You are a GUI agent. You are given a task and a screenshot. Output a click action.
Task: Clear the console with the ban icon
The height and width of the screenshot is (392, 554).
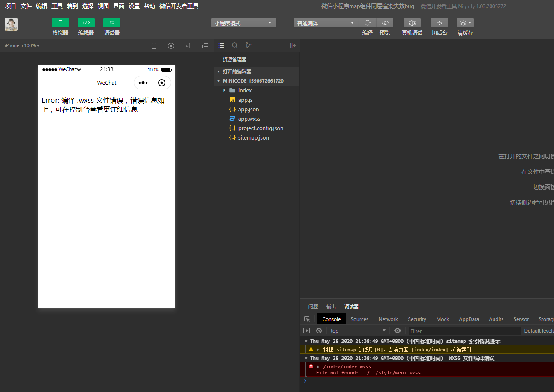point(319,331)
